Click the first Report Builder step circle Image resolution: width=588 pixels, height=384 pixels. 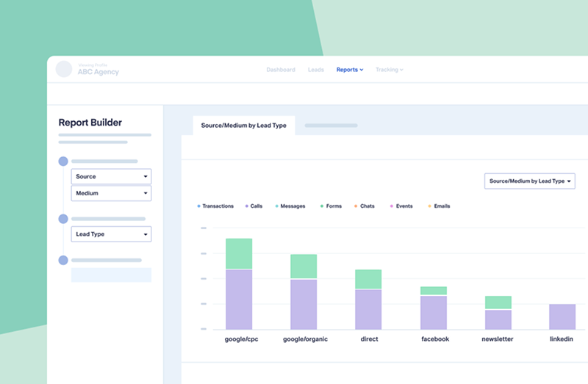(x=63, y=162)
